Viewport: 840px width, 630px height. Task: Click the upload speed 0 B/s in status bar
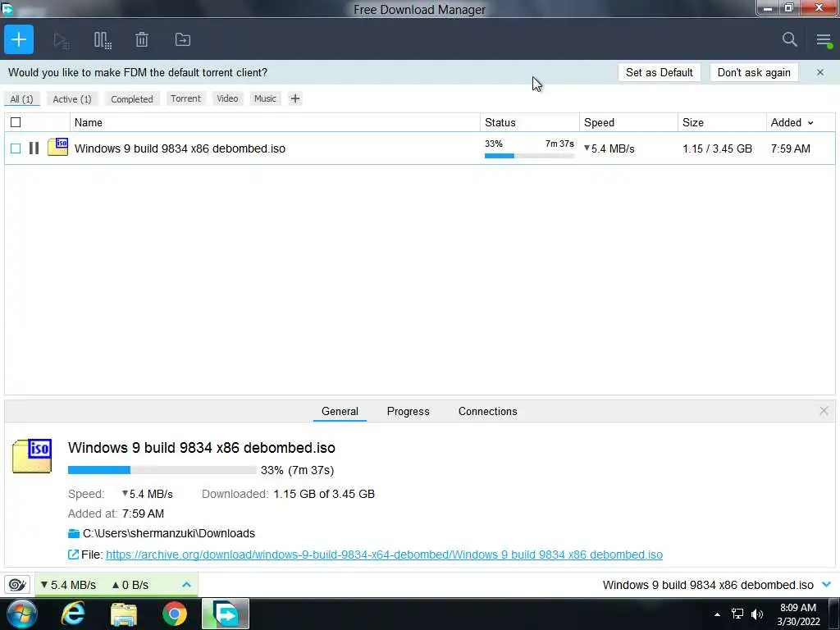point(130,584)
